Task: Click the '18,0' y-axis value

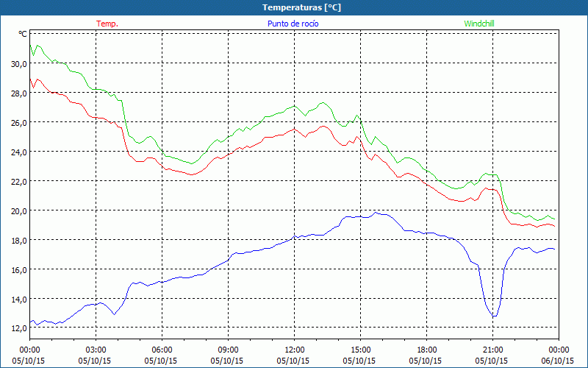Action: pyautogui.click(x=19, y=241)
